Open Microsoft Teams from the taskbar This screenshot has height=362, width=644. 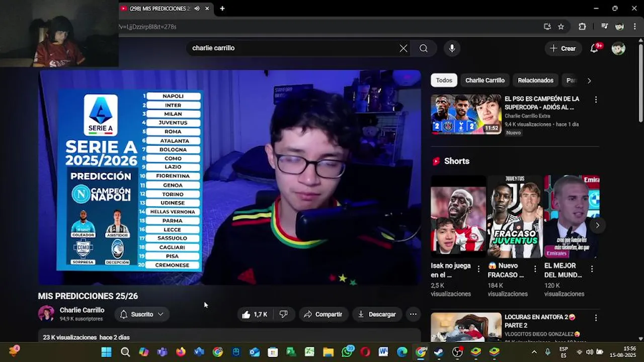point(162,352)
